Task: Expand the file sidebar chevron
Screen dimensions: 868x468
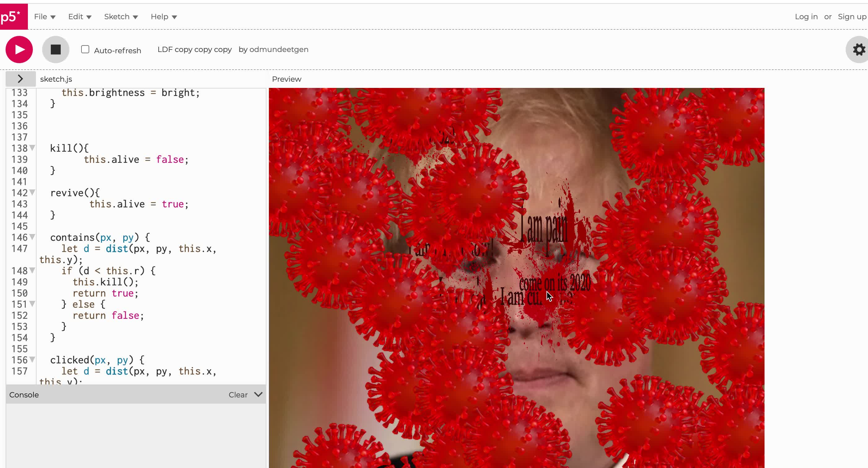Action: (x=20, y=79)
